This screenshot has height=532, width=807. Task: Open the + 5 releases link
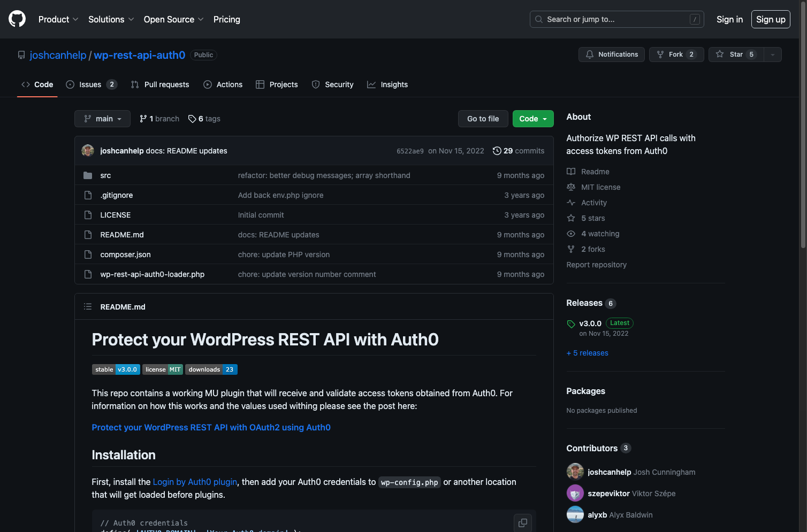[588, 353]
